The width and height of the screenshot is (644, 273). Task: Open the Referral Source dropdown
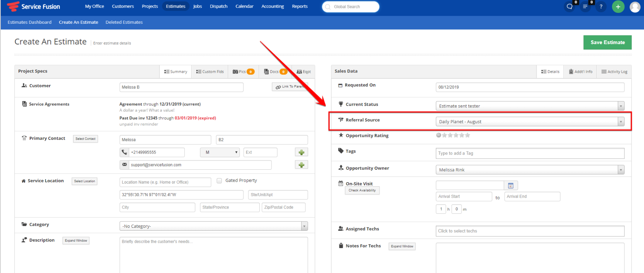tap(621, 122)
